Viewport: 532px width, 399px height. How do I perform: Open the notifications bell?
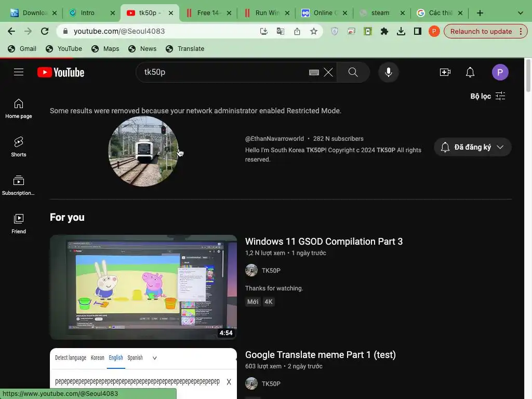pos(470,72)
